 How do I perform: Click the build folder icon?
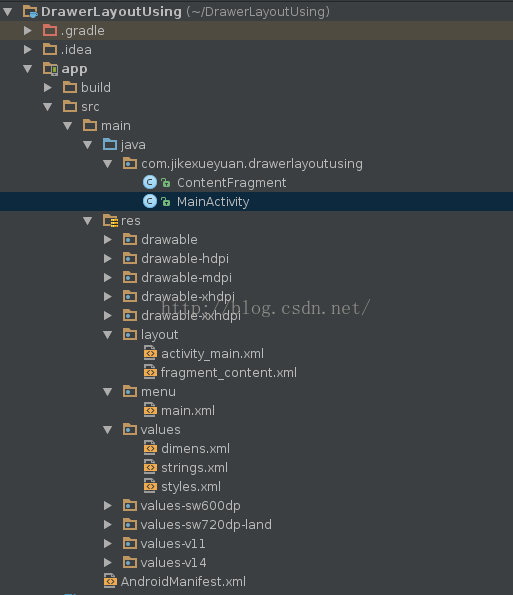[70, 87]
